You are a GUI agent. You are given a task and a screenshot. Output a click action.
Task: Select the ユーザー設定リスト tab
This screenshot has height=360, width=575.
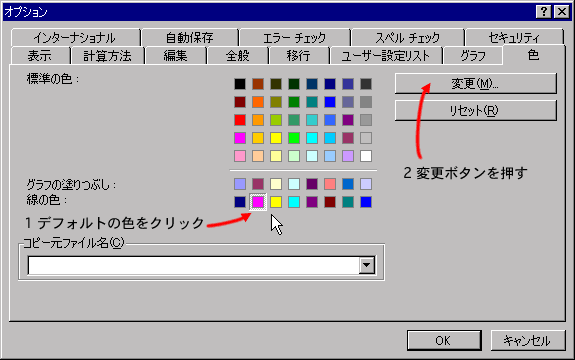point(385,56)
